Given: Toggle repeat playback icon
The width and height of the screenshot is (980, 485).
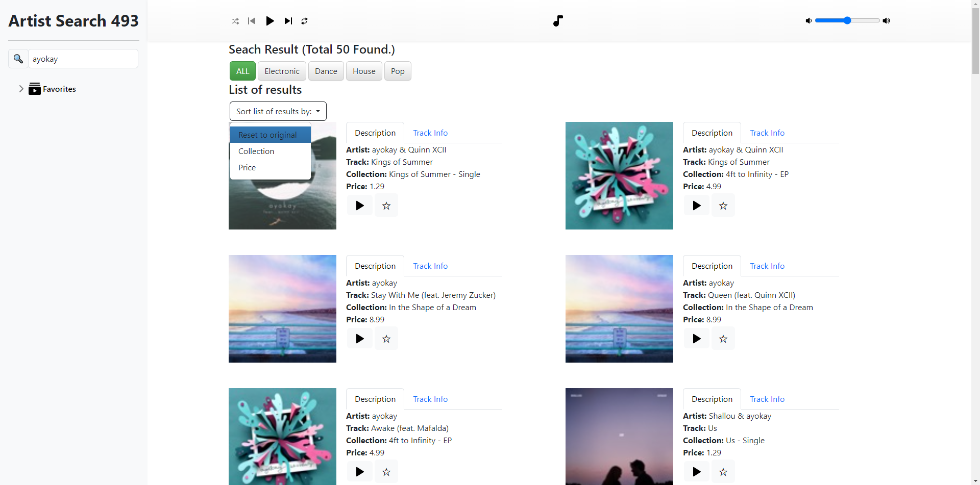Looking at the screenshot, I should click(305, 21).
